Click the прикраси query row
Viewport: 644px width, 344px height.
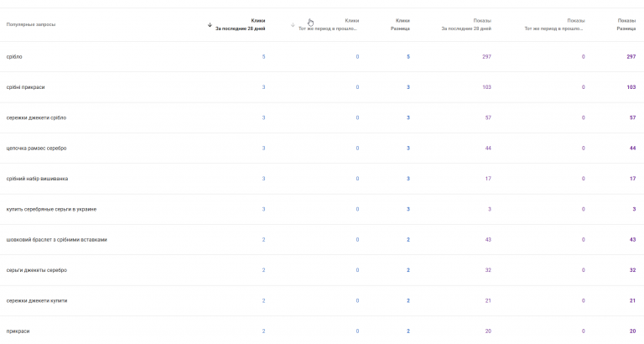pos(18,331)
